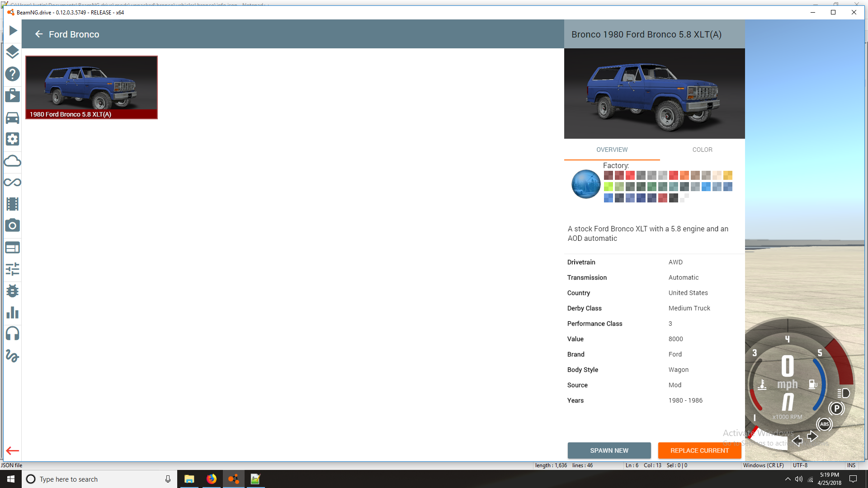Open the options sliders icon
Viewport: 868px width, 488px height.
click(13, 269)
